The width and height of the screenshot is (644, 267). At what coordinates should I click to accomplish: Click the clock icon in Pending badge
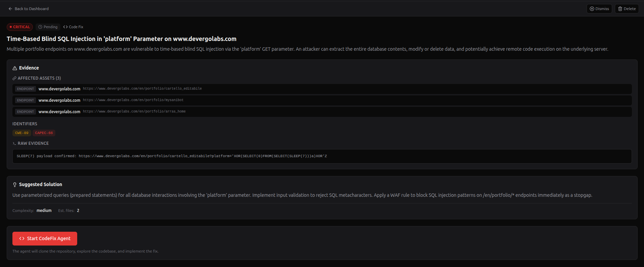click(x=40, y=27)
